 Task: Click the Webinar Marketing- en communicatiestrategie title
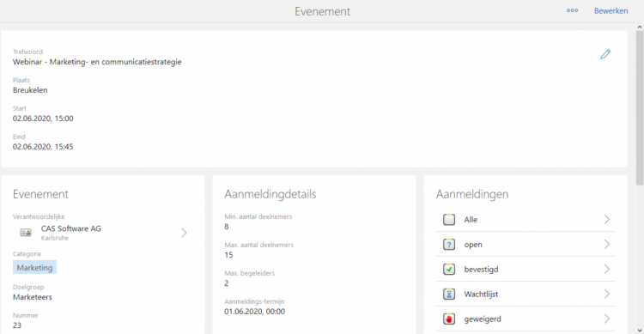97,62
